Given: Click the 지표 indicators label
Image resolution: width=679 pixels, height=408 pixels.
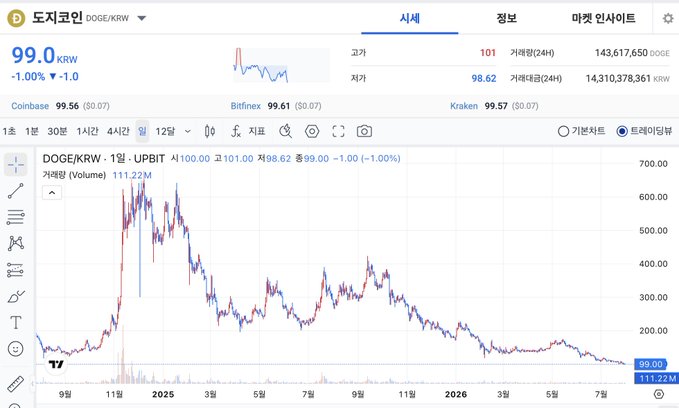Looking at the screenshot, I should click(257, 131).
